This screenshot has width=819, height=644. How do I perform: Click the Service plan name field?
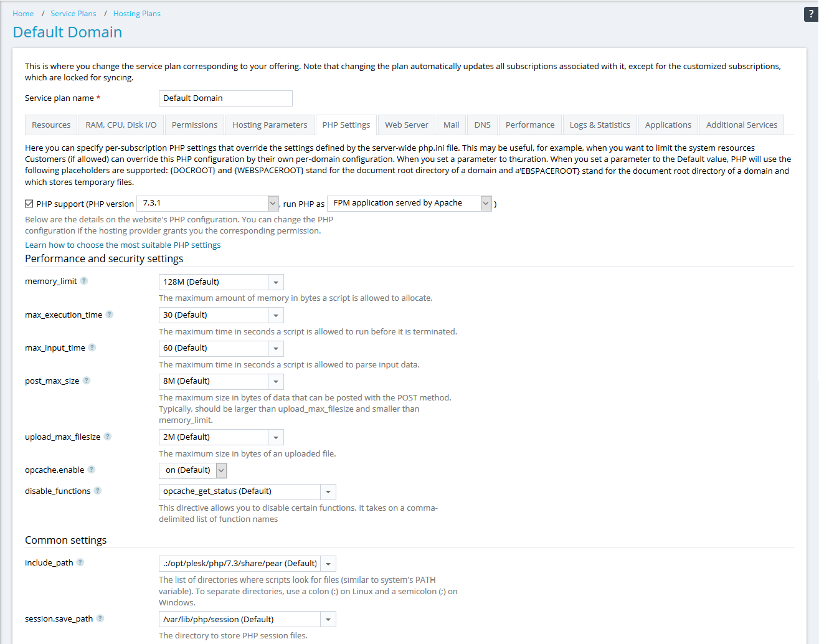click(225, 98)
